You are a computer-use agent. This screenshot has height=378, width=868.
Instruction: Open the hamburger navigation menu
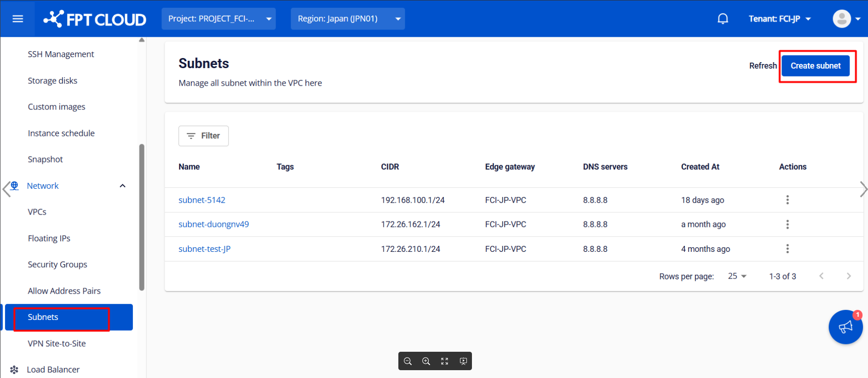click(17, 19)
